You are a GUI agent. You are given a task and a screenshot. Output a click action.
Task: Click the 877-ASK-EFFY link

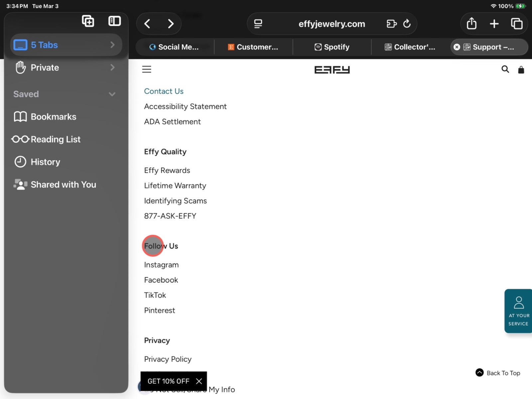(170, 216)
